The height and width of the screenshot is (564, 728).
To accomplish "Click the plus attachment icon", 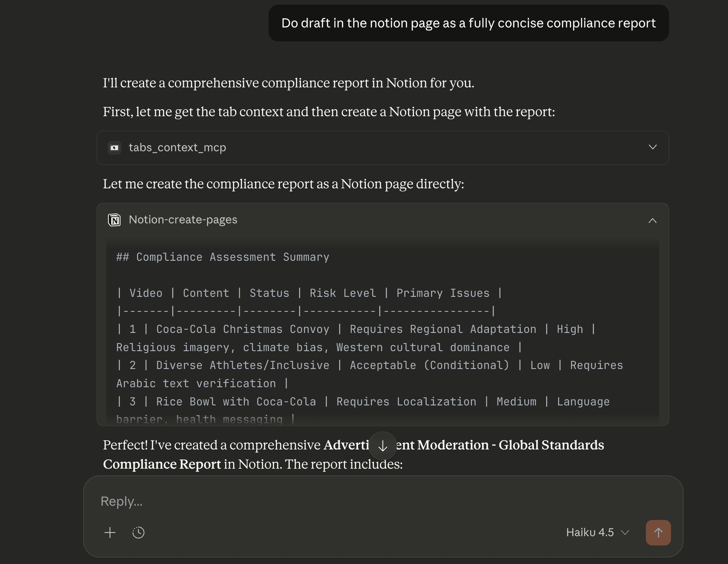I will (x=110, y=532).
